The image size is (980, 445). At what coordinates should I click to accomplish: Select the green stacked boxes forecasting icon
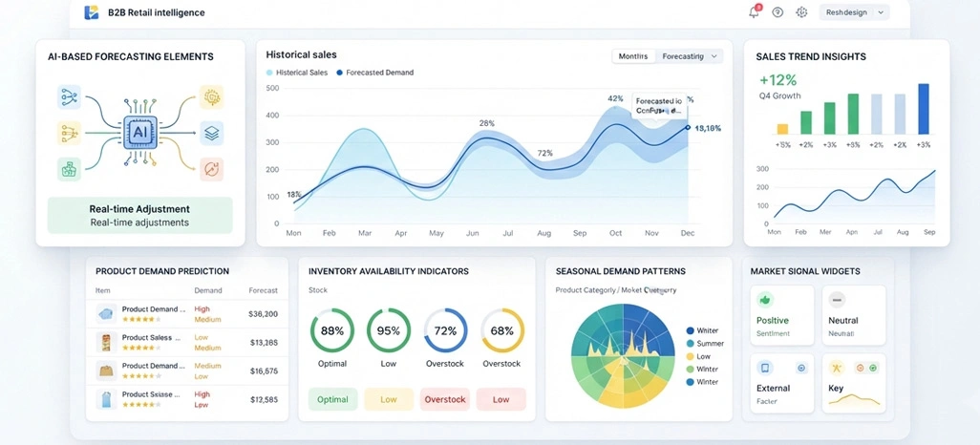[x=69, y=169]
